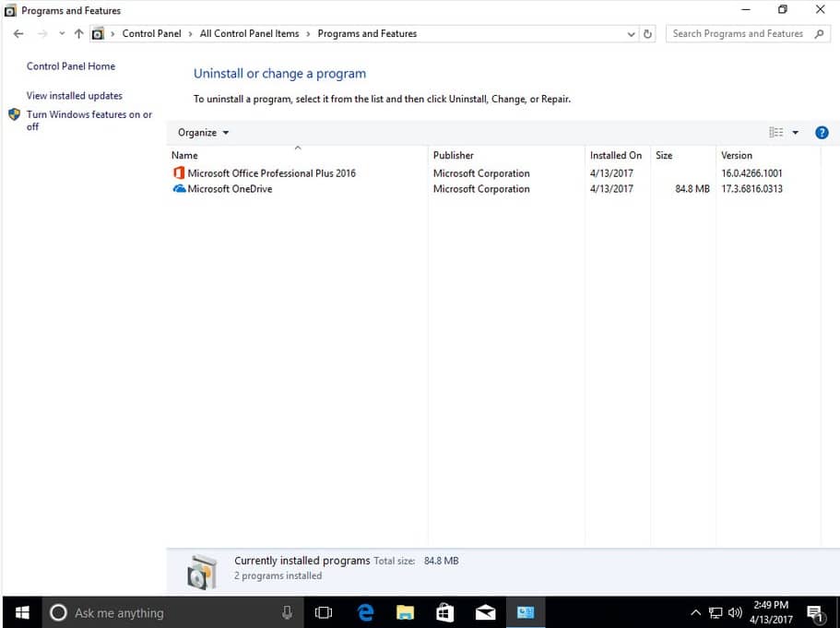The height and width of the screenshot is (628, 840).
Task: Open address bar history dropdown
Action: [631, 34]
